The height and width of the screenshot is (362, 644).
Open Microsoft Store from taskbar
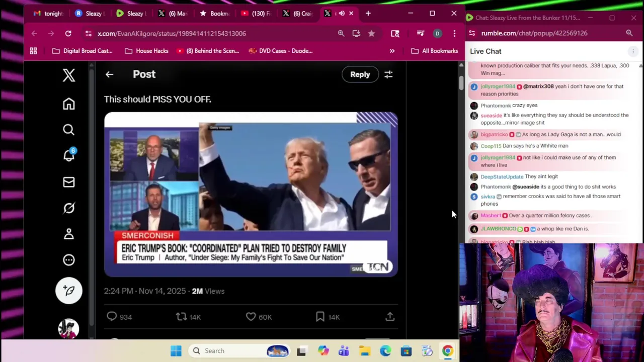(x=406, y=351)
